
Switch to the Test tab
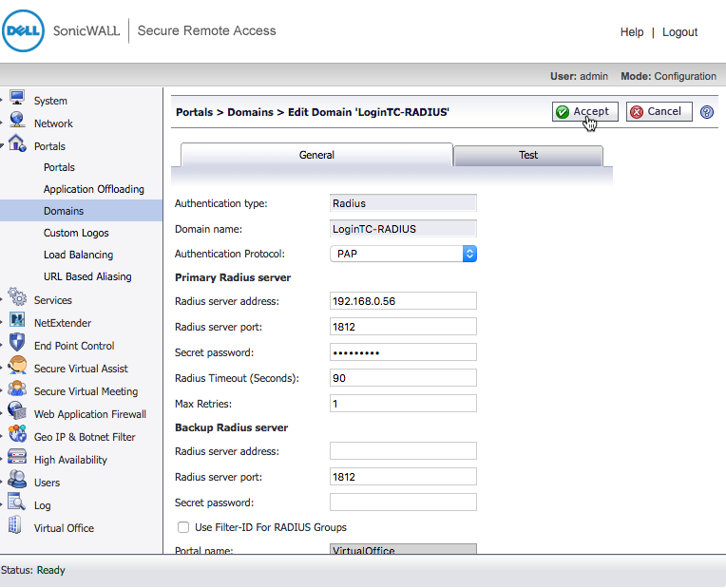click(x=528, y=155)
